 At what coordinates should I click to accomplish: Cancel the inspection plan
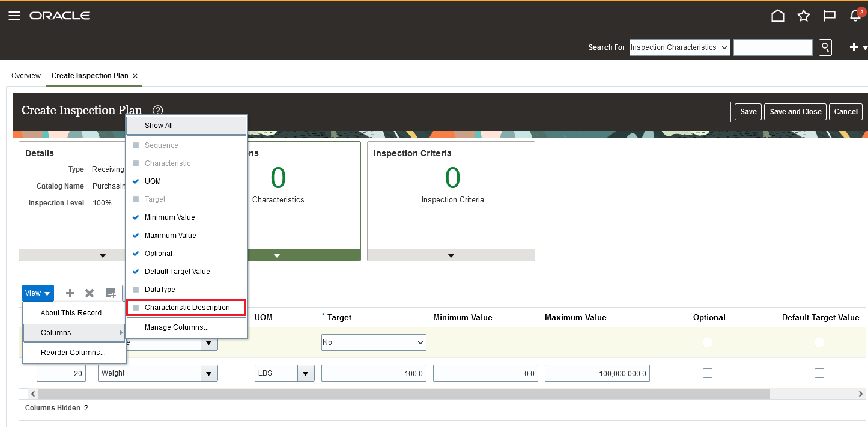846,112
